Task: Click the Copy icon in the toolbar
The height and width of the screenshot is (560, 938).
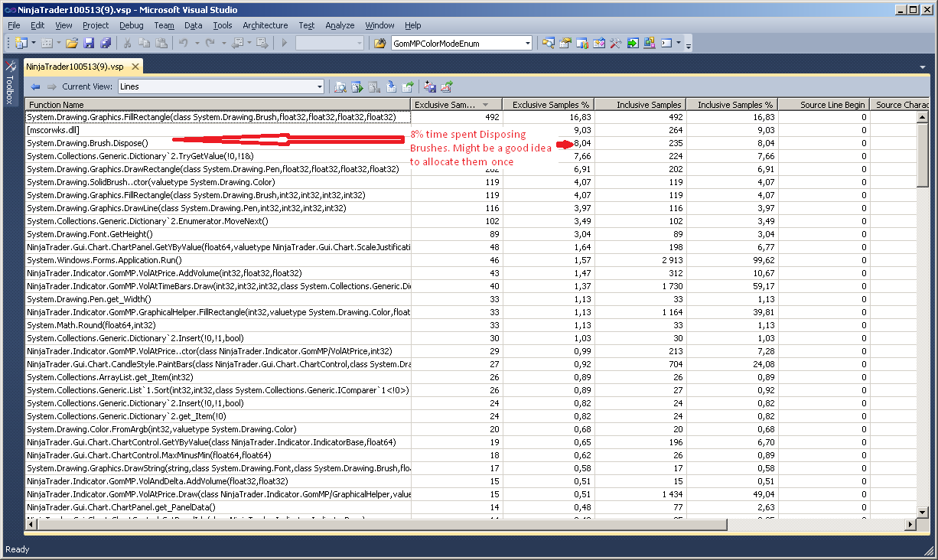Action: click(x=144, y=43)
